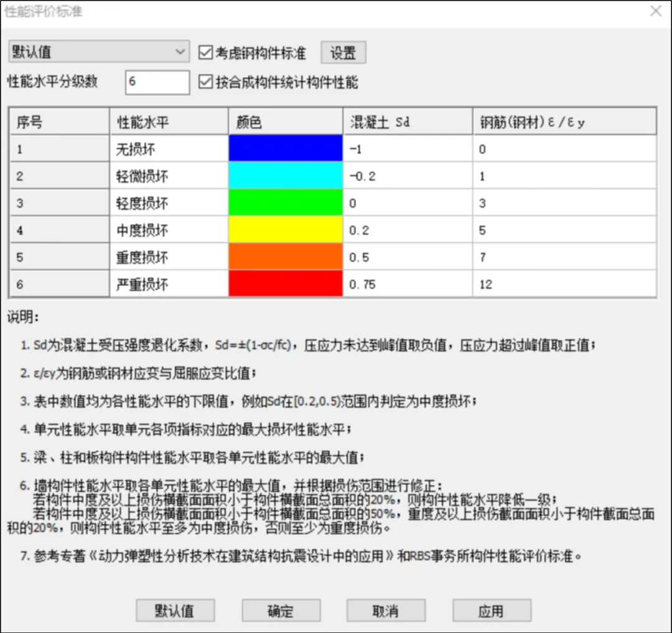
Task: Click the 说明: heading
Action: pos(23,317)
